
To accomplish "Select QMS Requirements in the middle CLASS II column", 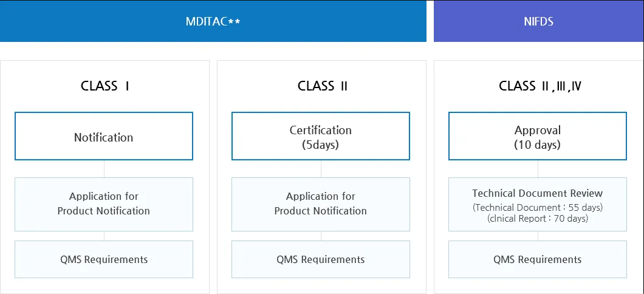I will (x=320, y=259).
